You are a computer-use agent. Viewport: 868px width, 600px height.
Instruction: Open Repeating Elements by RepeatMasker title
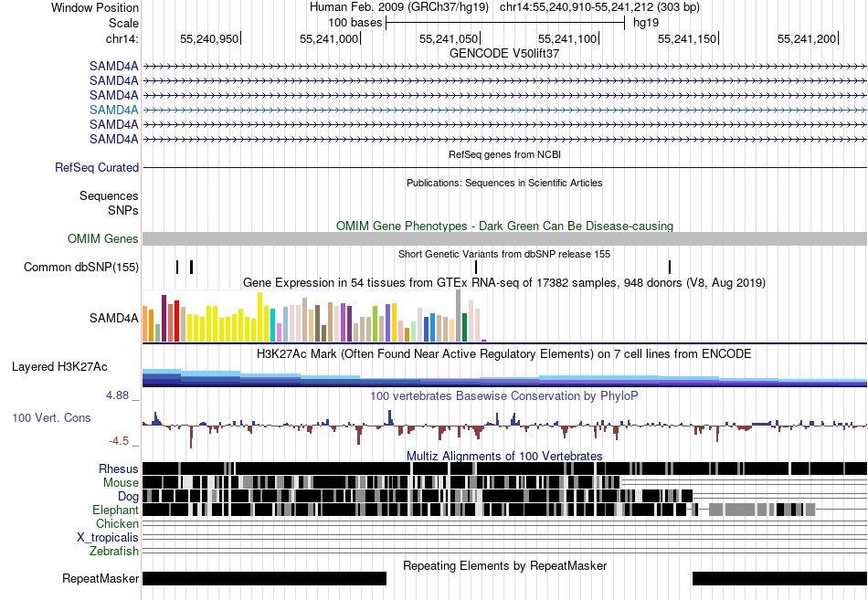coord(504,565)
